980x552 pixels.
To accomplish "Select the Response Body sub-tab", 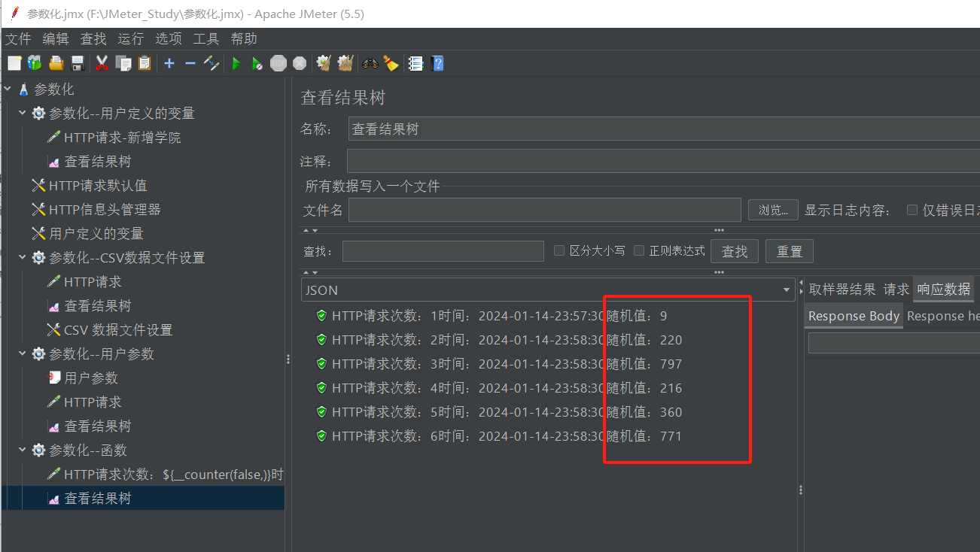I will tap(854, 317).
